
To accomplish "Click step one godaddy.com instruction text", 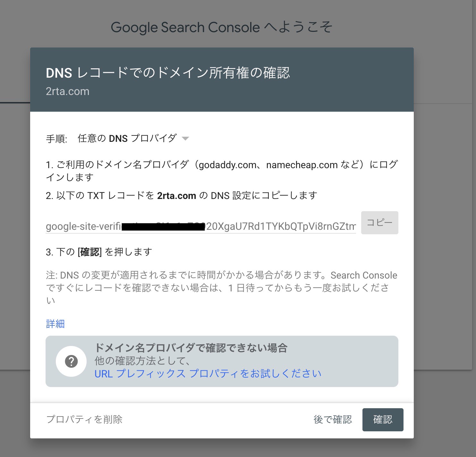I will (x=222, y=171).
